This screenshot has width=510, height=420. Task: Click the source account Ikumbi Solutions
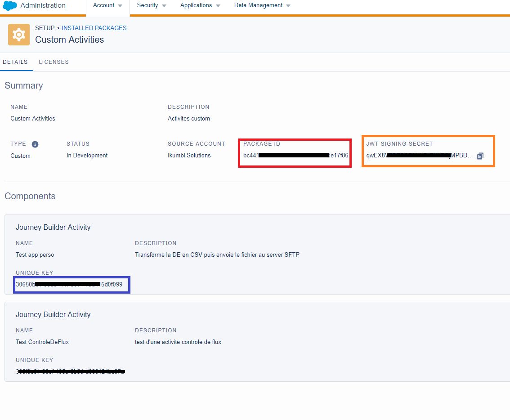tap(189, 156)
